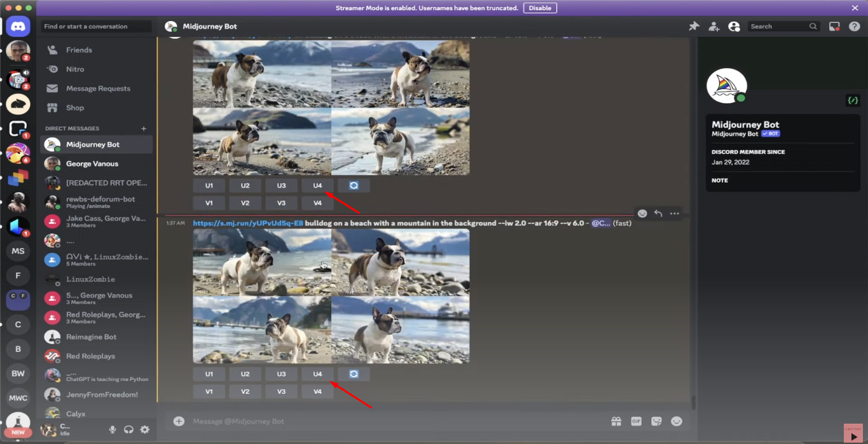Open the GIF picker
The image size is (868, 444).
pos(637,421)
